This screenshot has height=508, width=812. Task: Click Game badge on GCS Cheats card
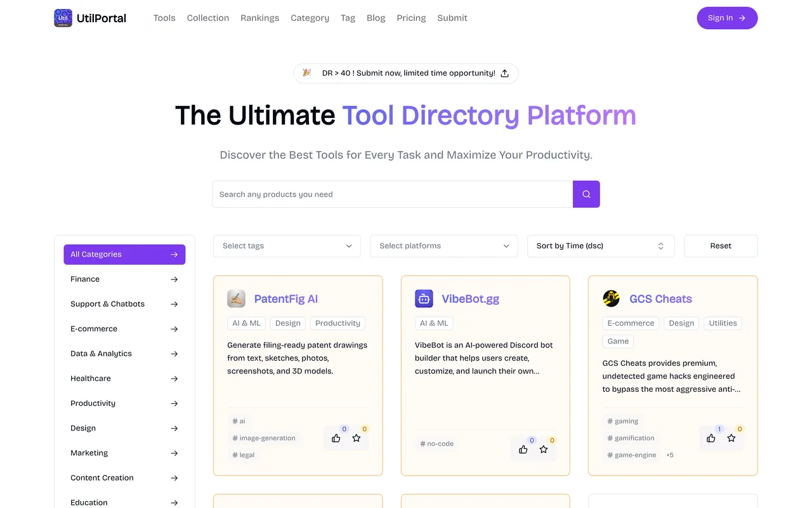(x=618, y=341)
